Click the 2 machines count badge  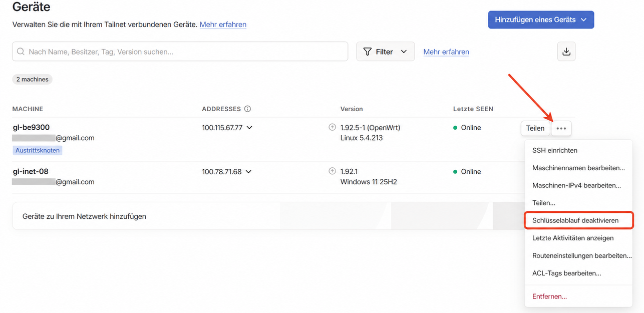tap(33, 79)
